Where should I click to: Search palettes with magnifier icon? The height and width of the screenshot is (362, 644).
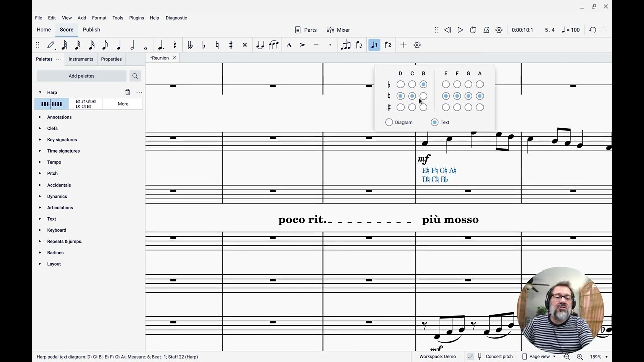coord(135,76)
